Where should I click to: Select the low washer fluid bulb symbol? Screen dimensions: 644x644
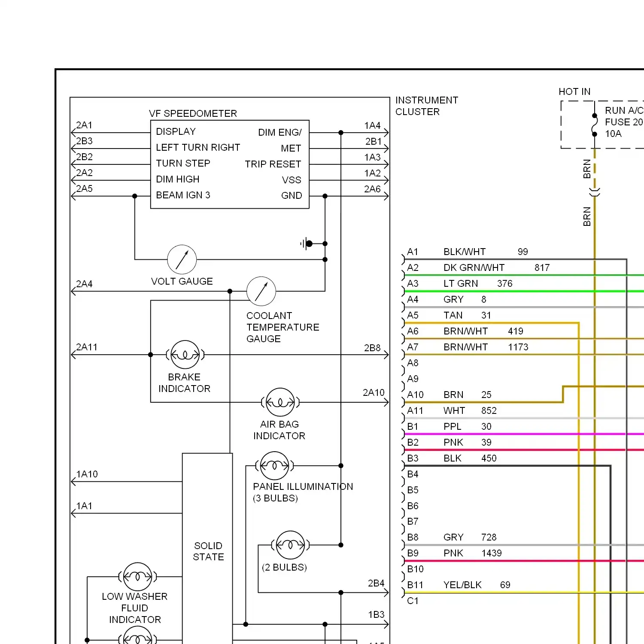(137, 577)
